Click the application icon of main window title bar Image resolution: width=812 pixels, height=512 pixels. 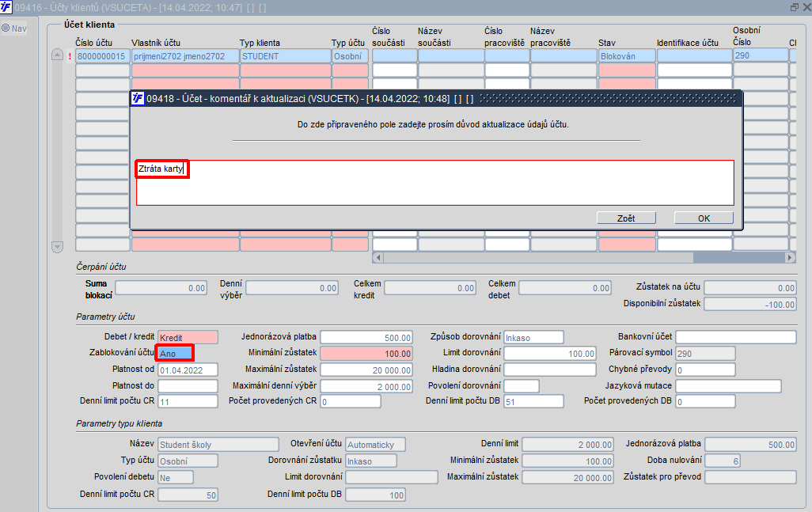pos(6,7)
